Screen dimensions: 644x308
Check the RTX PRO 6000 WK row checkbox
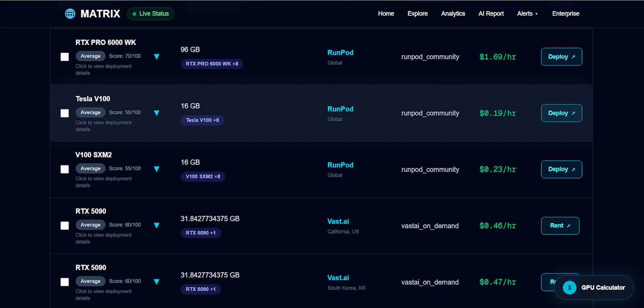[x=65, y=57]
